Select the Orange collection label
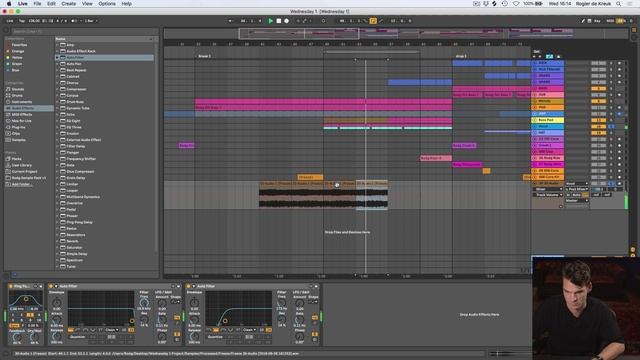This screenshot has width=640, height=360. tap(18, 51)
